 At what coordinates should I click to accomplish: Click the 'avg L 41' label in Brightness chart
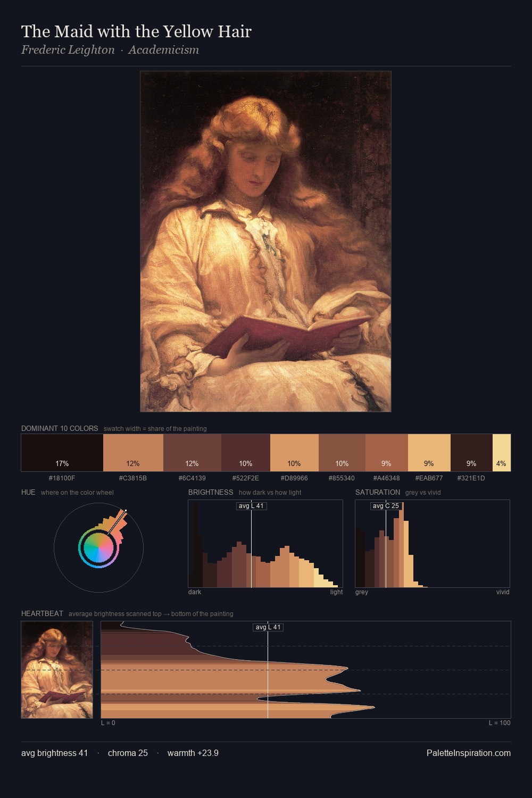pos(251,506)
